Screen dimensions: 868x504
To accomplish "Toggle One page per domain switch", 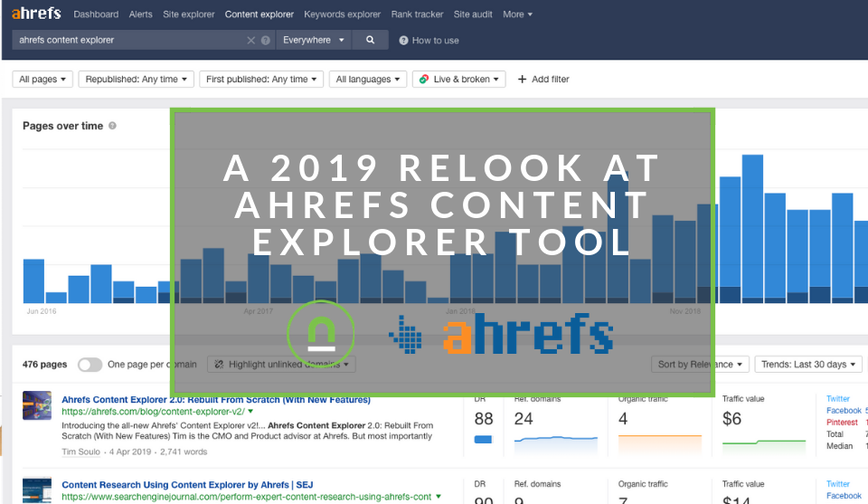I will coord(90,365).
